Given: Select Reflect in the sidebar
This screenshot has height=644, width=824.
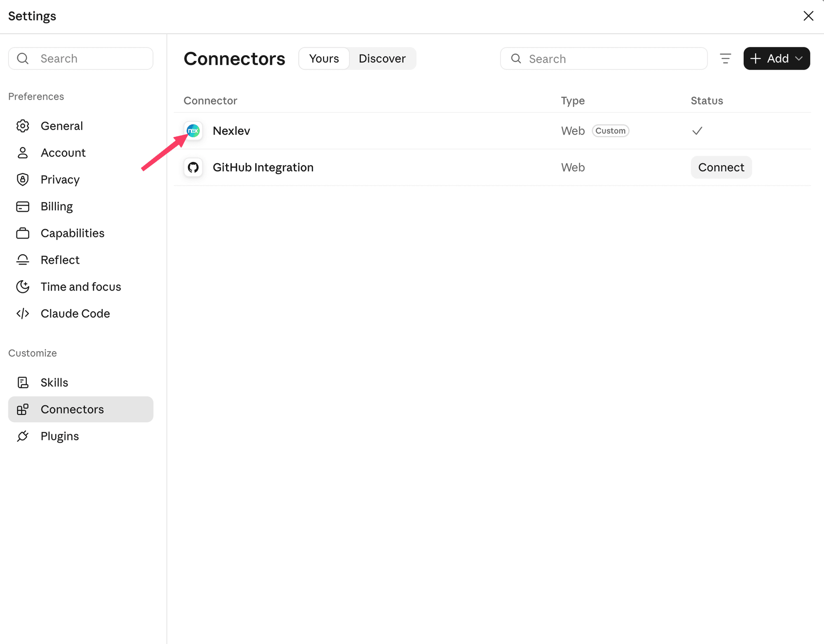Looking at the screenshot, I should [81, 260].
